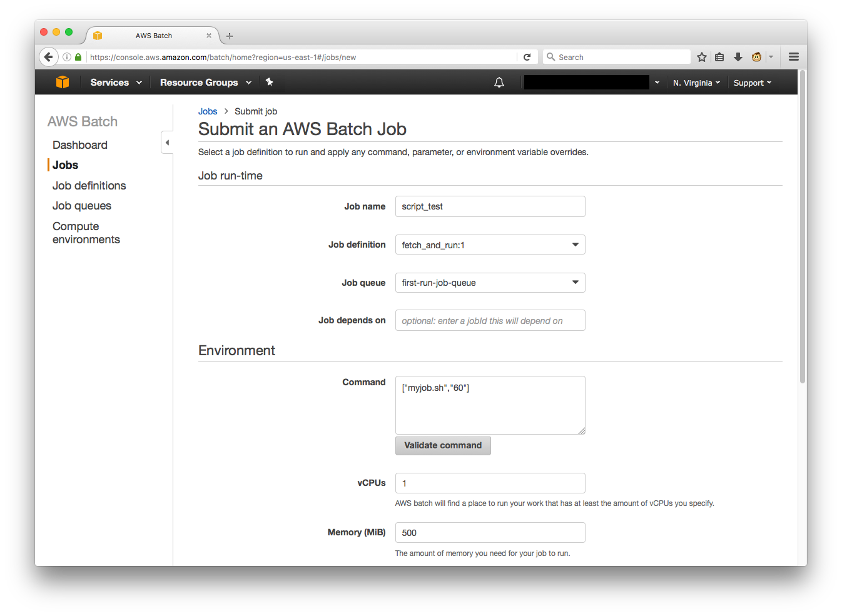Collapse the AWS Batch sidebar
The width and height of the screenshot is (842, 616).
pyautogui.click(x=167, y=143)
